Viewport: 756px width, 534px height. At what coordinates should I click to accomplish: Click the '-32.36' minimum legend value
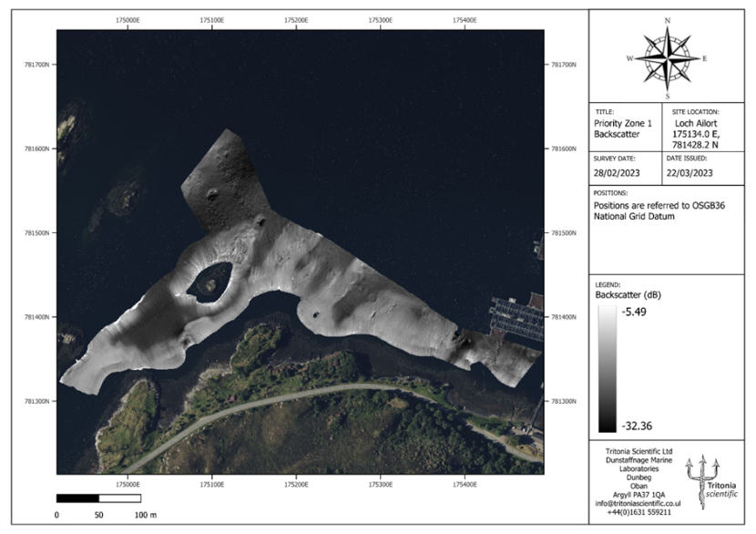637,426
